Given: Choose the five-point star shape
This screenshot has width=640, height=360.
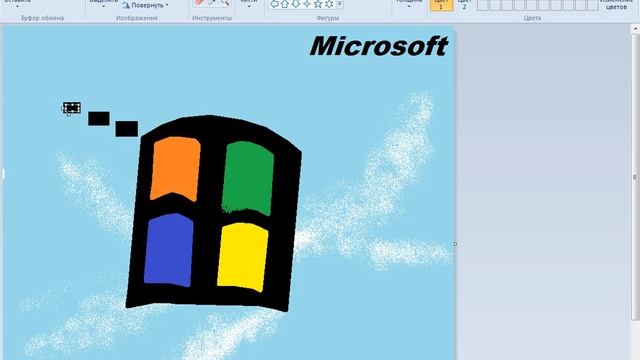Looking at the screenshot, I should click(x=318, y=4).
